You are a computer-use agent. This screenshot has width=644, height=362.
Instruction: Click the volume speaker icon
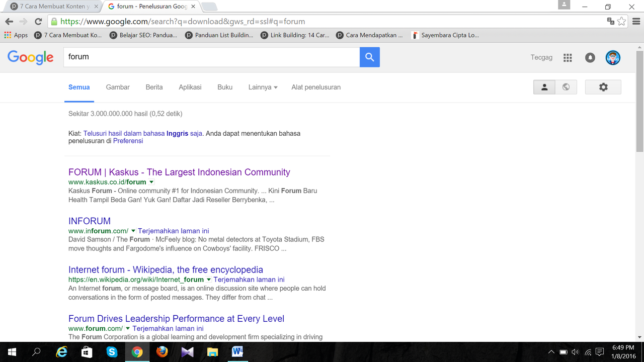pos(576,352)
